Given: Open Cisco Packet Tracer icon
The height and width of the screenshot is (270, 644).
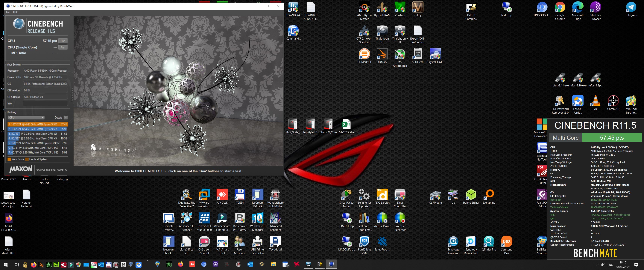Looking at the screenshot, I should (346, 198).
